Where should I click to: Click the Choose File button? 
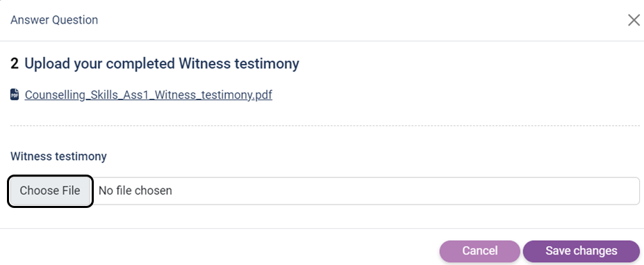(x=50, y=191)
